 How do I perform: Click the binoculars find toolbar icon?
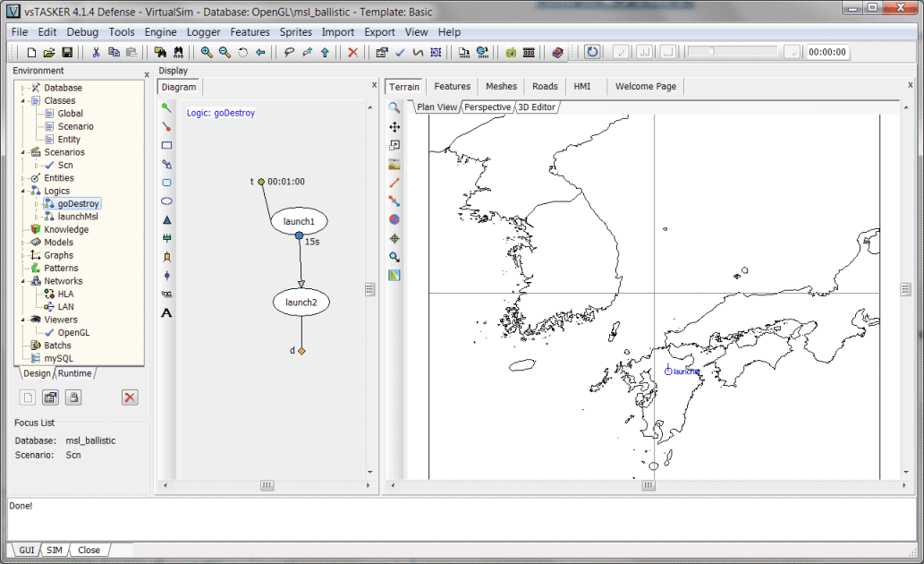pyautogui.click(x=178, y=53)
